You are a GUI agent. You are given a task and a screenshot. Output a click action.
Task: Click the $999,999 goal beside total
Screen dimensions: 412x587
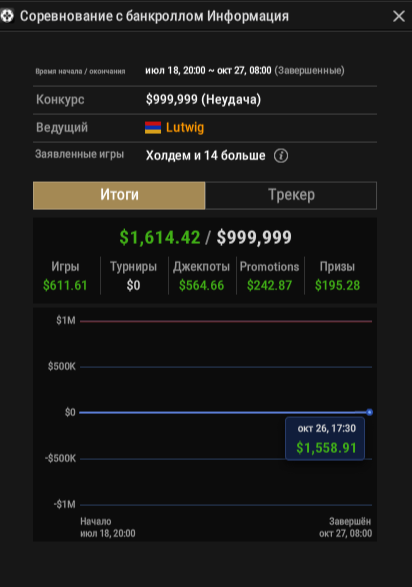254,237
